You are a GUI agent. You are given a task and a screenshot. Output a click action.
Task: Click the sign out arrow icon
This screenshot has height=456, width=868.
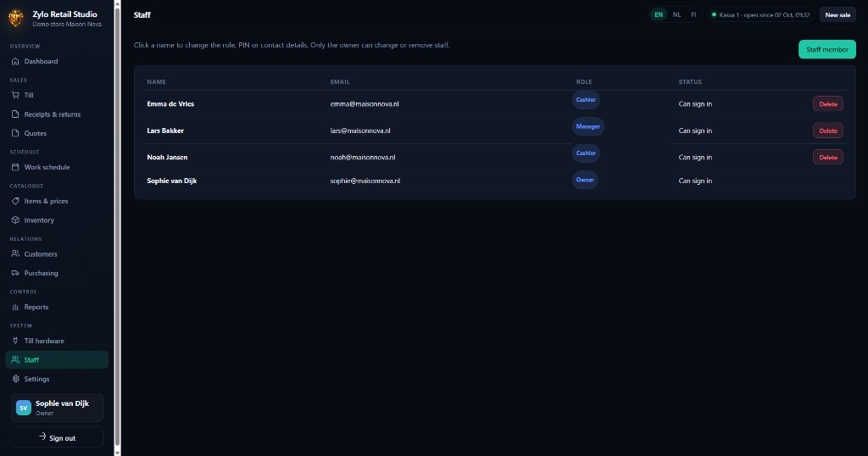(x=42, y=437)
